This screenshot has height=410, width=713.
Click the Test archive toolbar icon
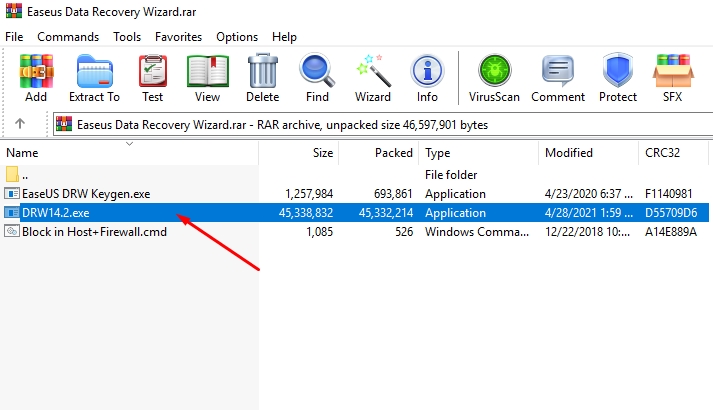tap(152, 71)
